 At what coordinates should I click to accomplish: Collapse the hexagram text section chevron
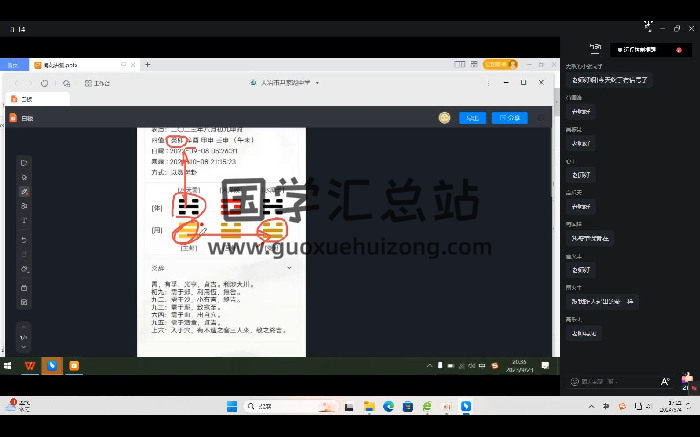[x=289, y=268]
